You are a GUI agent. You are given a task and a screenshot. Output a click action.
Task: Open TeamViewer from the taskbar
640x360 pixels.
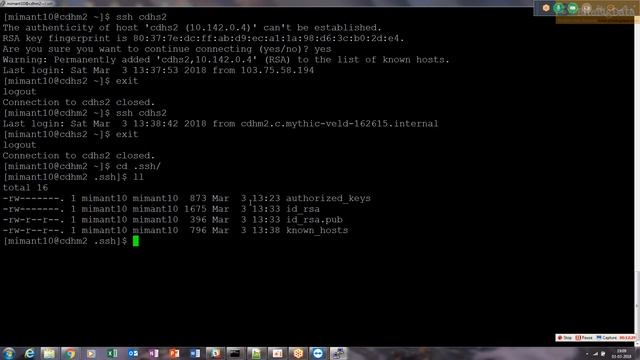click(x=318, y=353)
